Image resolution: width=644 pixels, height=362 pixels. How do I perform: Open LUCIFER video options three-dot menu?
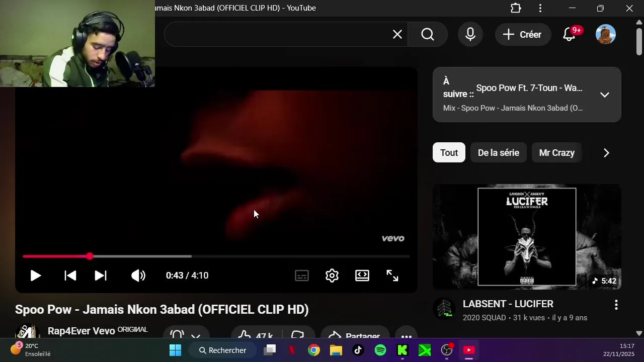[x=616, y=305]
